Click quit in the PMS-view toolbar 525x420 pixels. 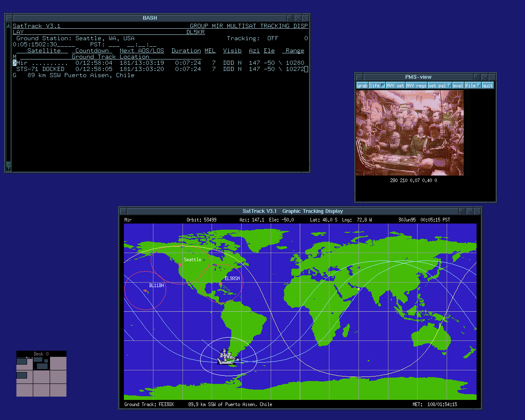coord(488,86)
